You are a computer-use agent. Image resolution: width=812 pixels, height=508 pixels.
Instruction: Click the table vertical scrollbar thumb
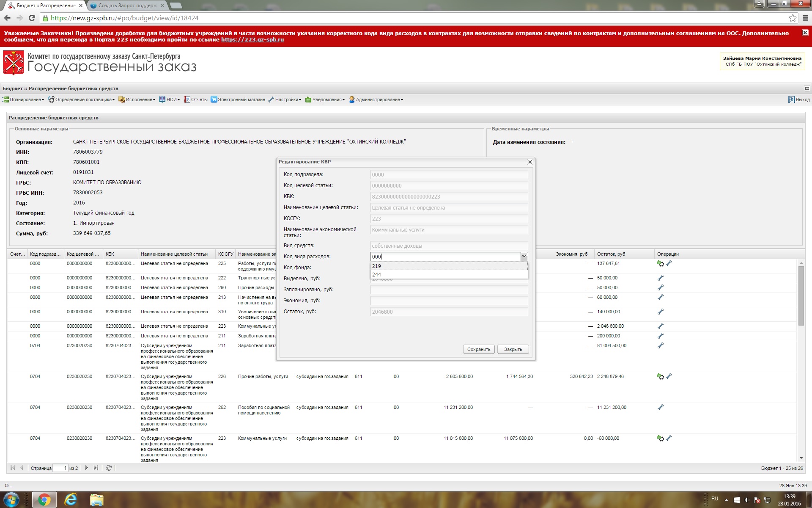click(801, 295)
